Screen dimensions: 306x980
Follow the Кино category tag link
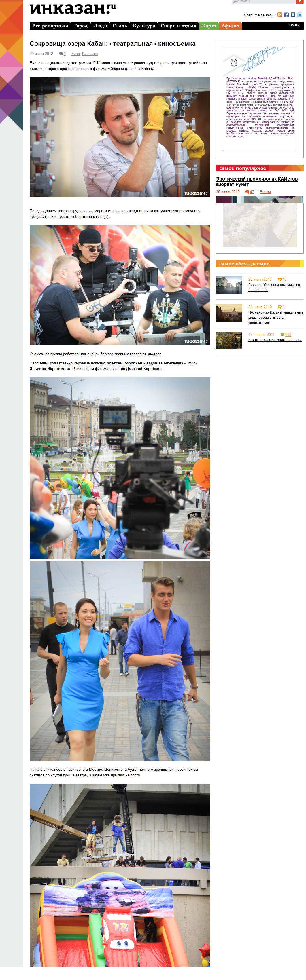(75, 54)
